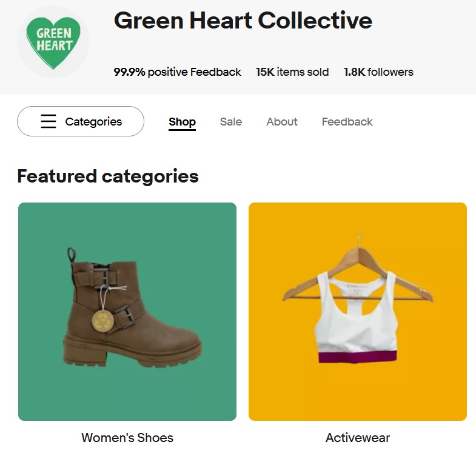476x476 pixels.
Task: Click the Activewear text label
Action: (358, 438)
